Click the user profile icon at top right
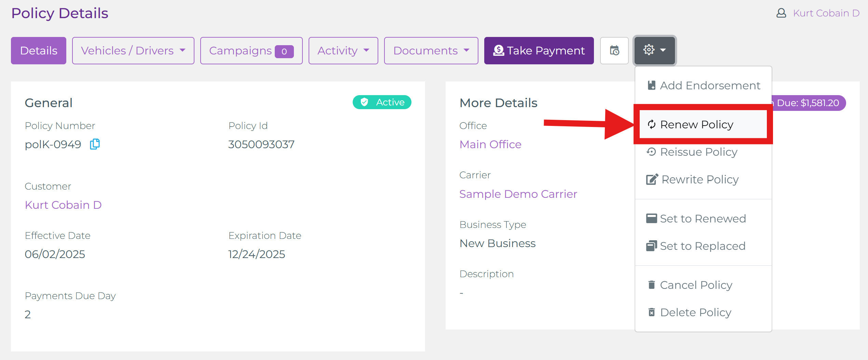Image resolution: width=868 pixels, height=360 pixels. tap(781, 13)
